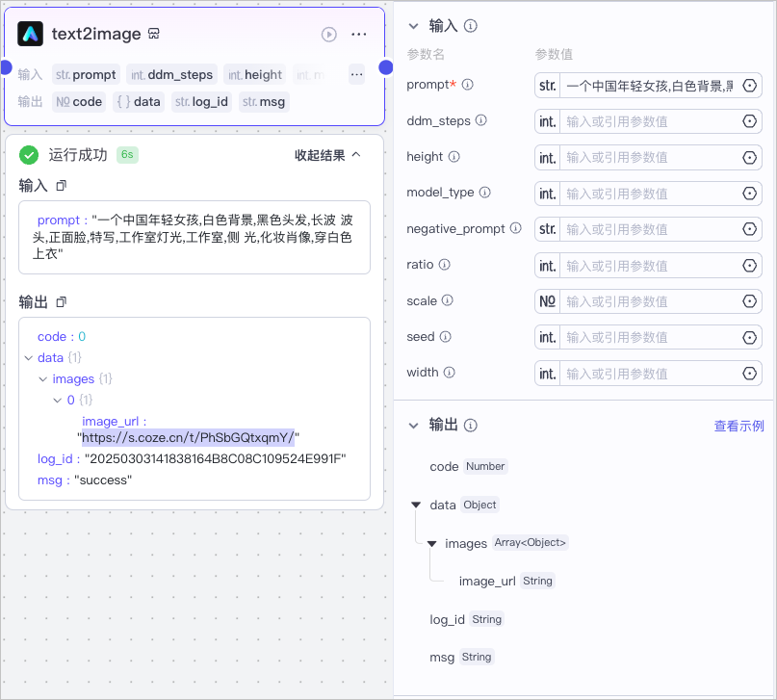Click the width value input field
Image resolution: width=777 pixels, height=700 pixels.
pos(650,373)
